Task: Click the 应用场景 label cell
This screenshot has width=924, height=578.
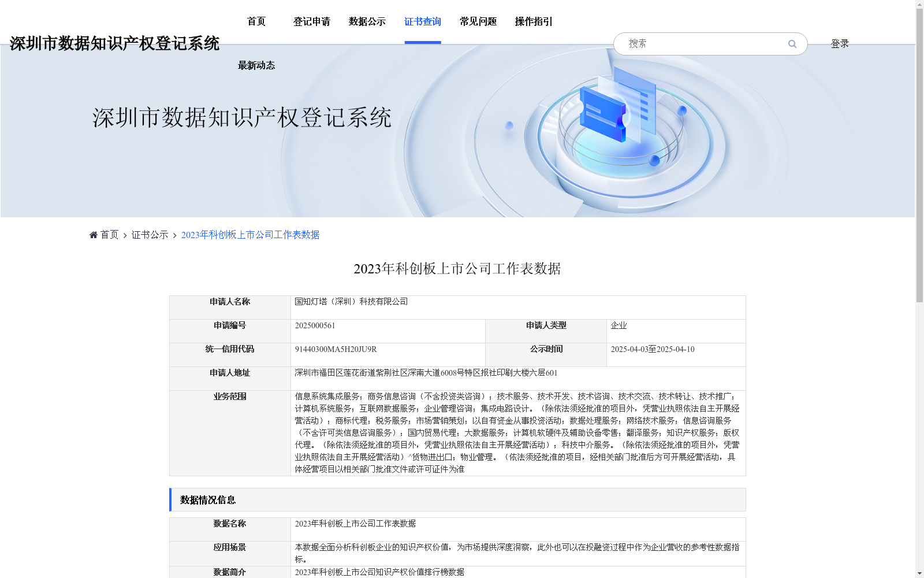Action: [x=230, y=553]
